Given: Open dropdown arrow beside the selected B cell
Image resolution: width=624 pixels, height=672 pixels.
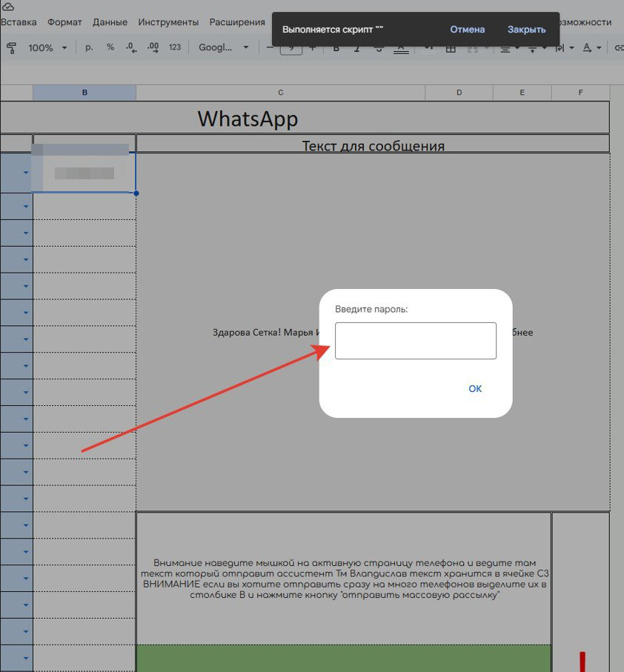Looking at the screenshot, I should (x=26, y=173).
